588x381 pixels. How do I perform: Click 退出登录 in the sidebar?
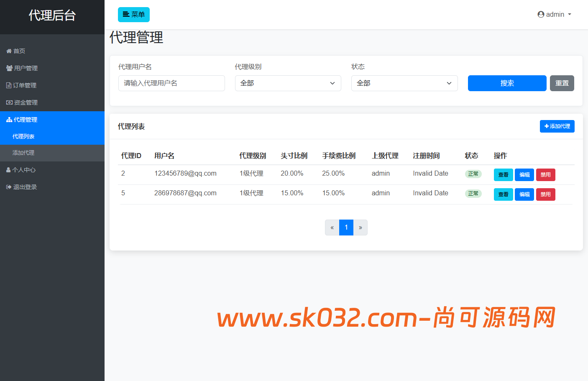pos(52,187)
